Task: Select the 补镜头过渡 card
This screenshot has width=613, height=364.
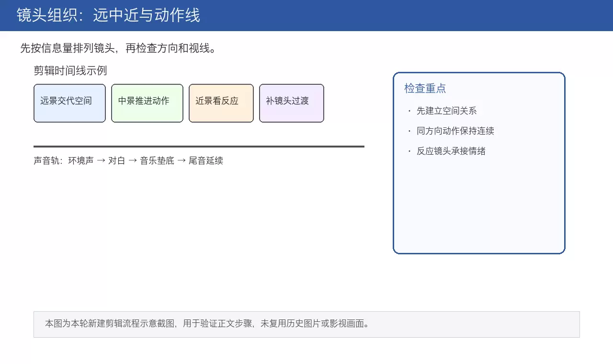Action: click(292, 103)
